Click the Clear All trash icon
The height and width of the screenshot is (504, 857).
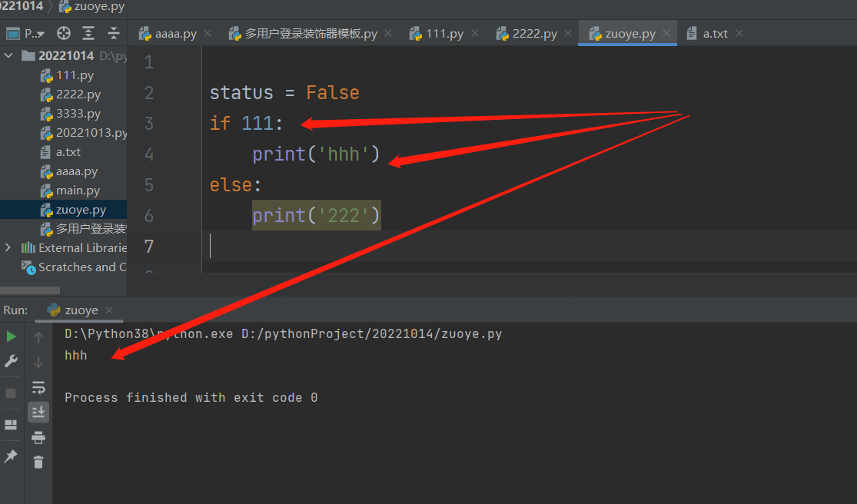pyautogui.click(x=38, y=462)
